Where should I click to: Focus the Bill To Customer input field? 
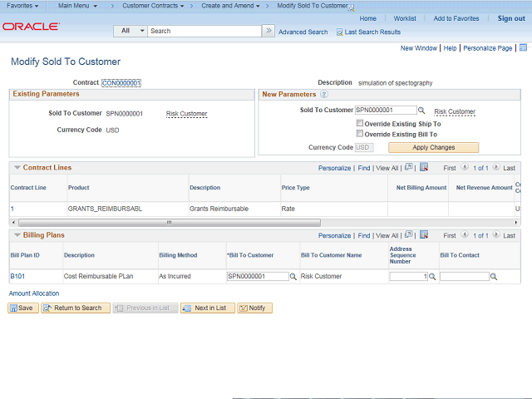point(258,277)
